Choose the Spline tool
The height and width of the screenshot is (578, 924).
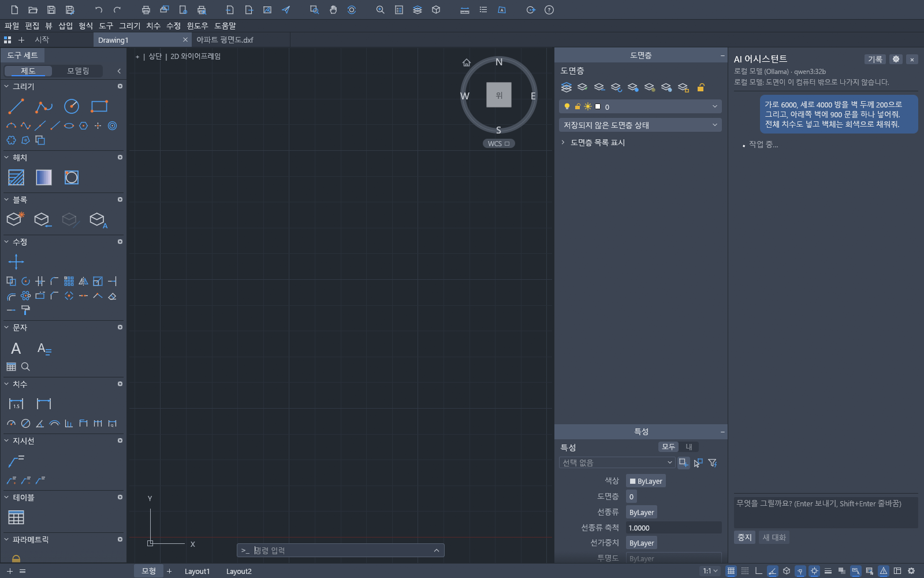pos(25,125)
